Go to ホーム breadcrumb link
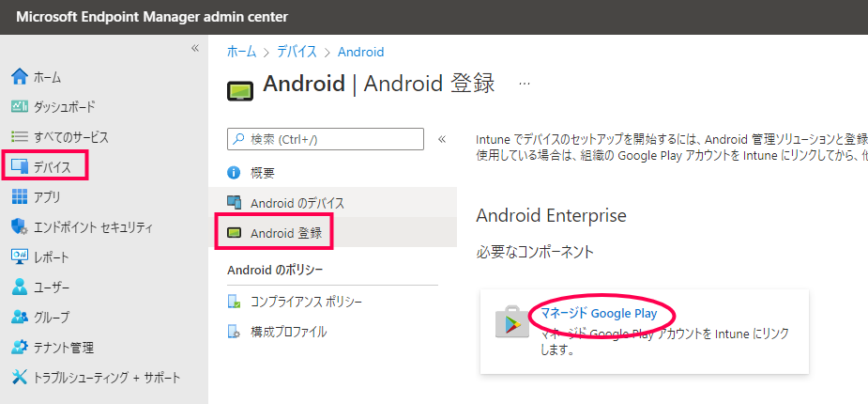Image resolution: width=868 pixels, height=404 pixels. coord(242,52)
